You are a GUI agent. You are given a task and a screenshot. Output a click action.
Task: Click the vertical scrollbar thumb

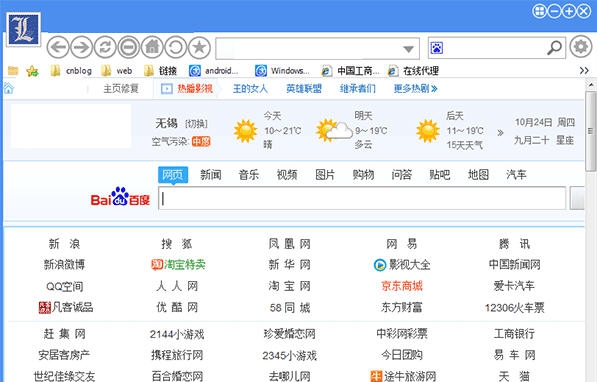[591, 131]
